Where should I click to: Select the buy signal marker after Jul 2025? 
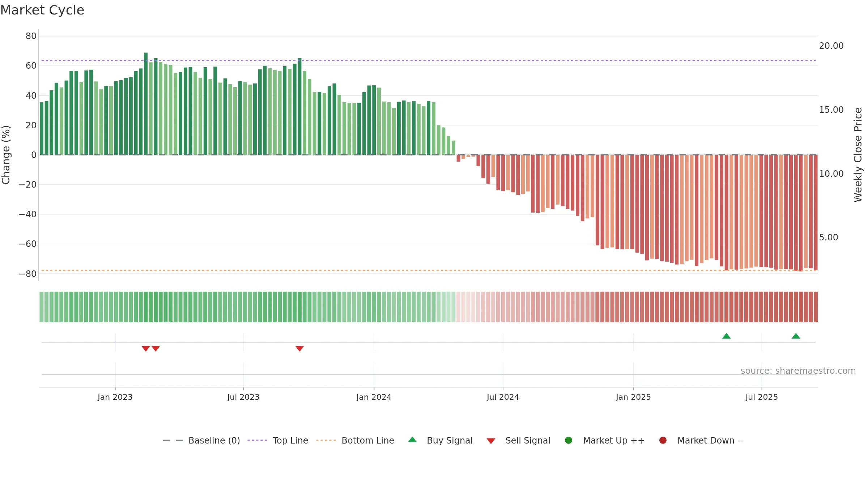tap(796, 336)
